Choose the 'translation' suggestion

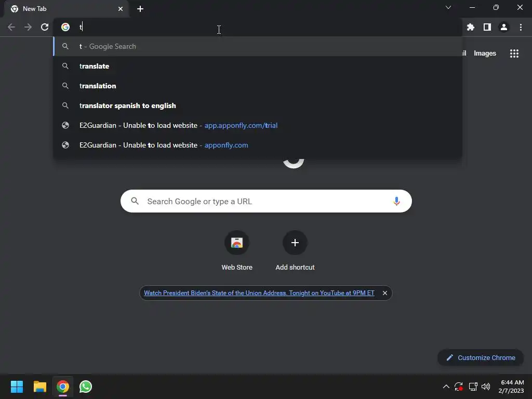(258, 86)
